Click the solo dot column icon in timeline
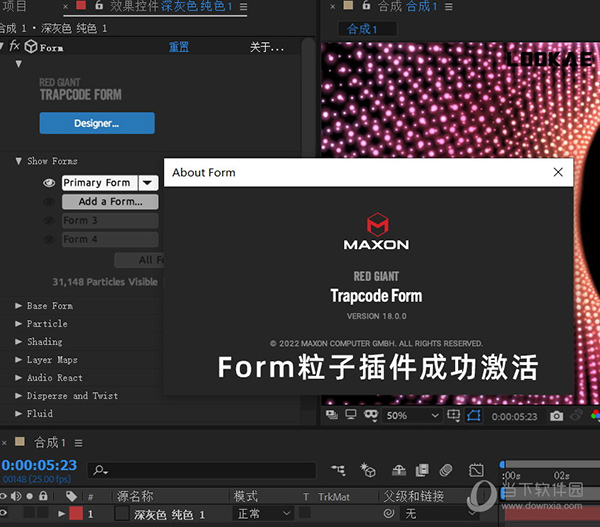Screen dimensions: 600x527 click(30, 496)
